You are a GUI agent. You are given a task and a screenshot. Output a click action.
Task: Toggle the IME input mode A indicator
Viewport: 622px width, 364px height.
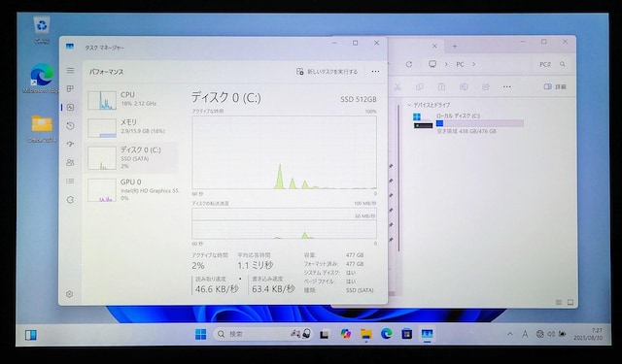[x=525, y=334]
